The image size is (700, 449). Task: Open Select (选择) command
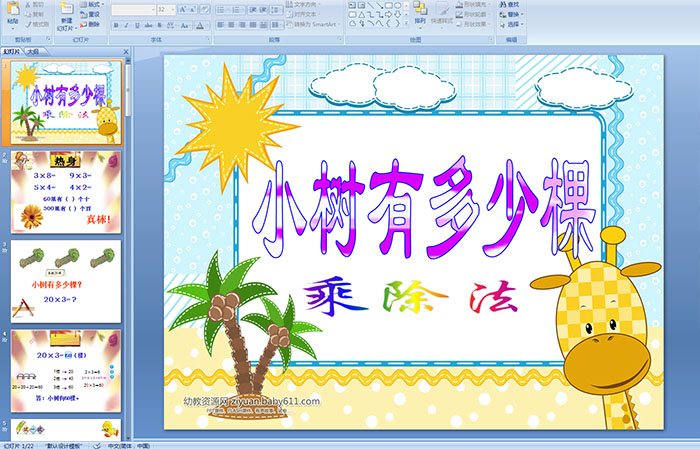512,24
